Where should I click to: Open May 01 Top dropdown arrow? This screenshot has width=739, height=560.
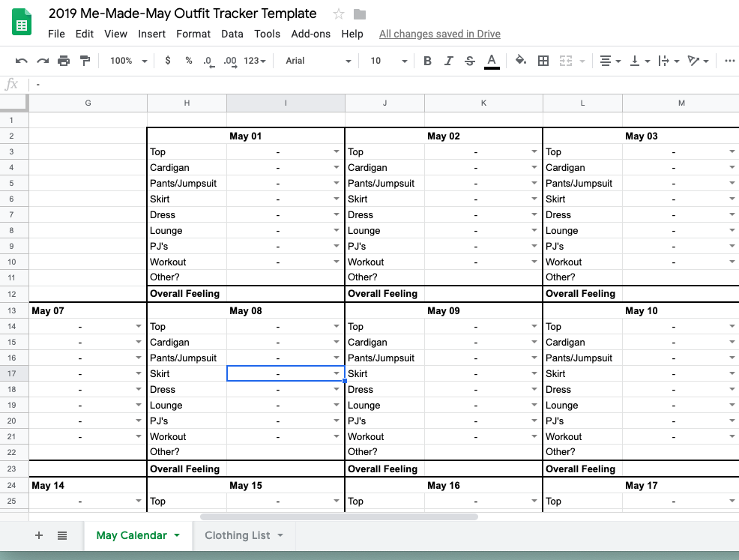(336, 151)
